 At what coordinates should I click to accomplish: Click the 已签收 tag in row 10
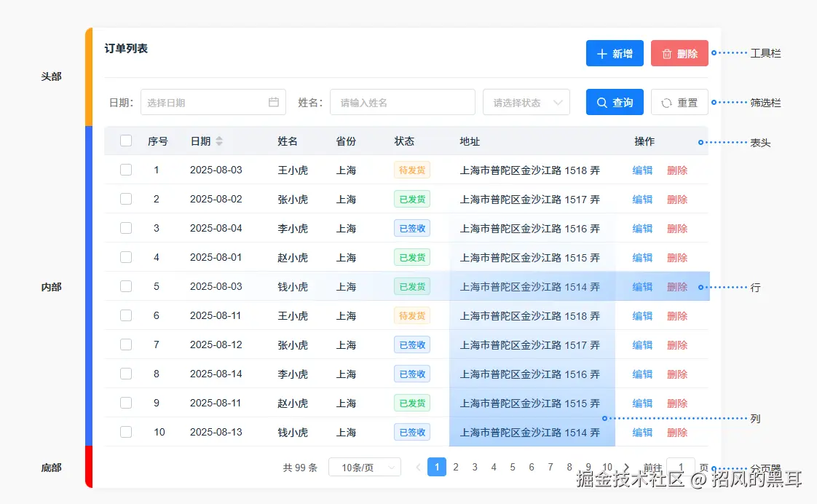point(412,433)
